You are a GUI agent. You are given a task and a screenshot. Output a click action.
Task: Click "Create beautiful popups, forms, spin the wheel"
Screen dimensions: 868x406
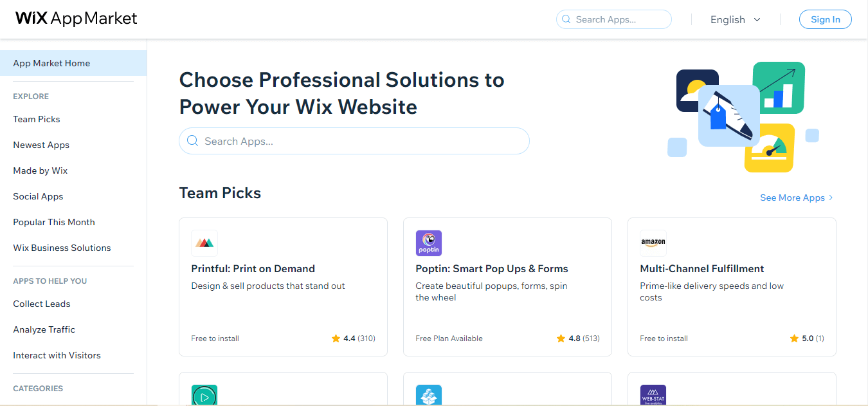point(491,291)
